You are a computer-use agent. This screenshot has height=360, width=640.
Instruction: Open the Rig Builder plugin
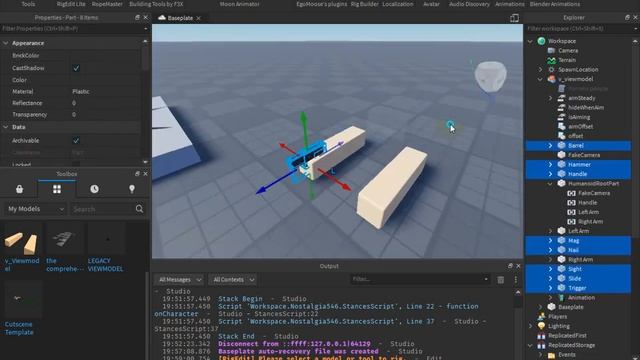[x=365, y=4]
